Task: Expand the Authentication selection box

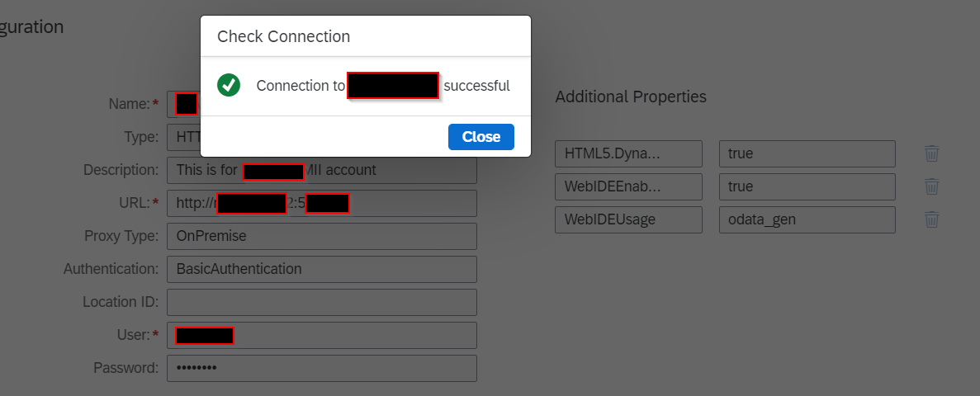Action: click(x=322, y=269)
